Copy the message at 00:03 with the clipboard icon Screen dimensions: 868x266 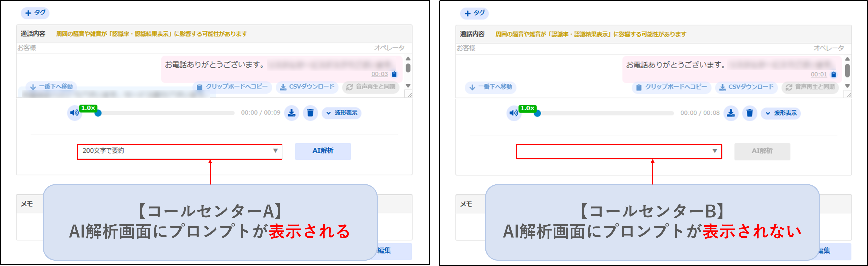coord(395,74)
